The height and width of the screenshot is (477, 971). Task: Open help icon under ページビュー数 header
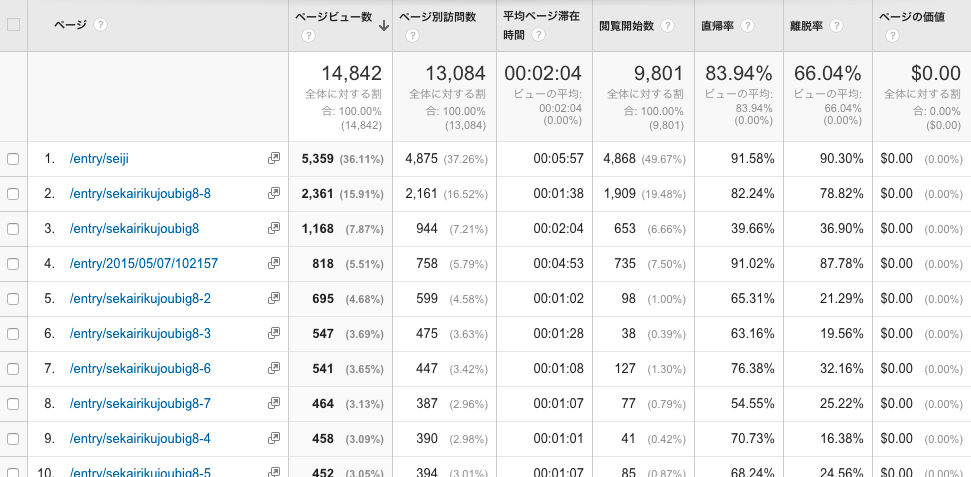(x=307, y=36)
